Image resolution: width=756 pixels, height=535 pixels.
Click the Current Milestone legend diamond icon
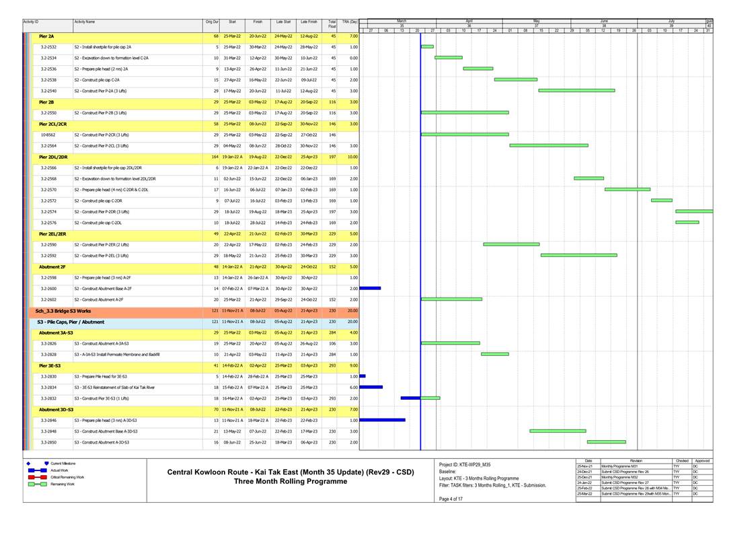[28, 464]
